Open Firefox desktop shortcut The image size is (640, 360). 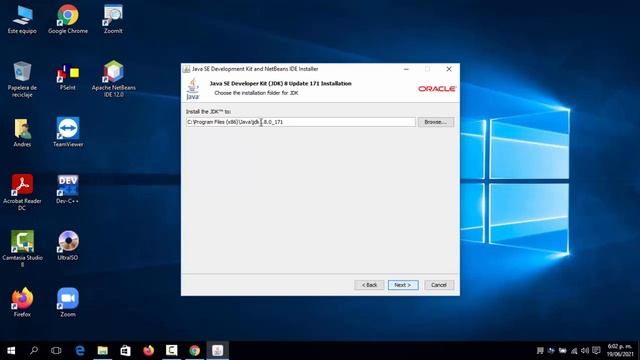tap(22, 302)
